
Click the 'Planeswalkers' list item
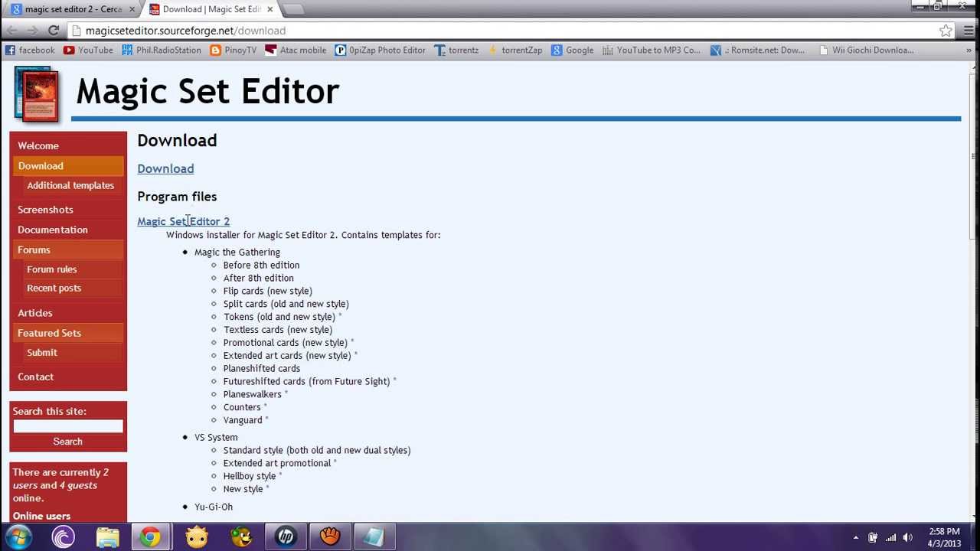253,394
